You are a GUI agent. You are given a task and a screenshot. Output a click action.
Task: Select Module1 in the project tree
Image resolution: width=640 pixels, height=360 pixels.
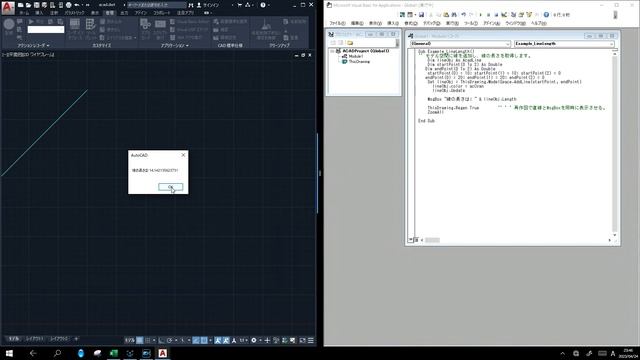[356, 56]
